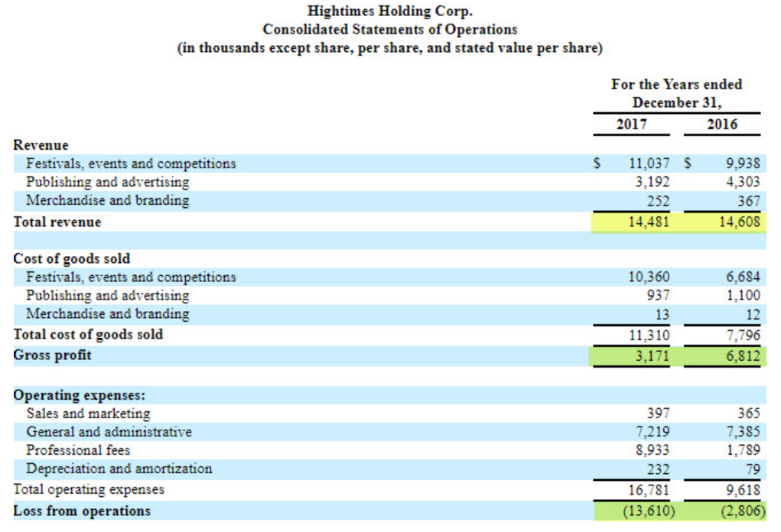Select highlighted gross profit 3,171
The height and width of the screenshot is (532, 781).
[652, 356]
